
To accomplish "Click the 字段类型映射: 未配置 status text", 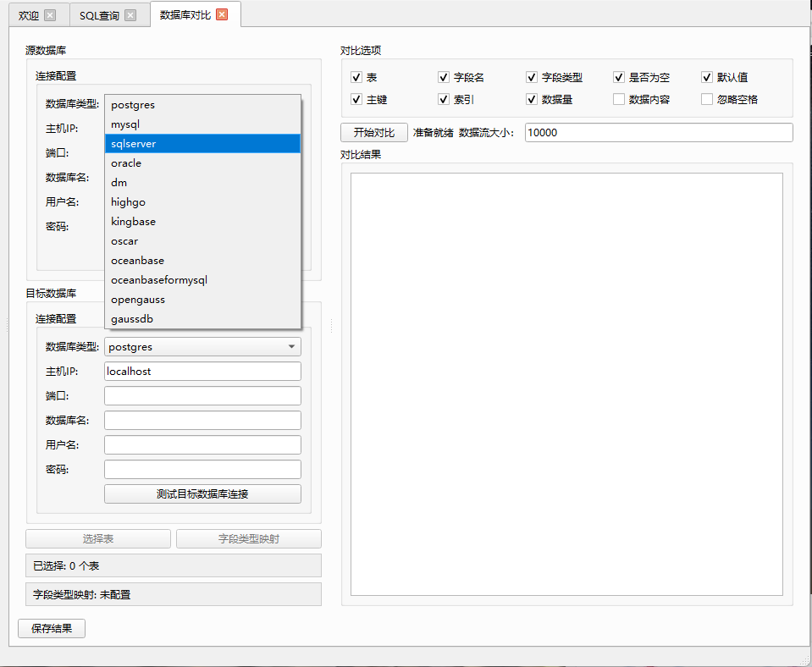I will click(x=82, y=595).
